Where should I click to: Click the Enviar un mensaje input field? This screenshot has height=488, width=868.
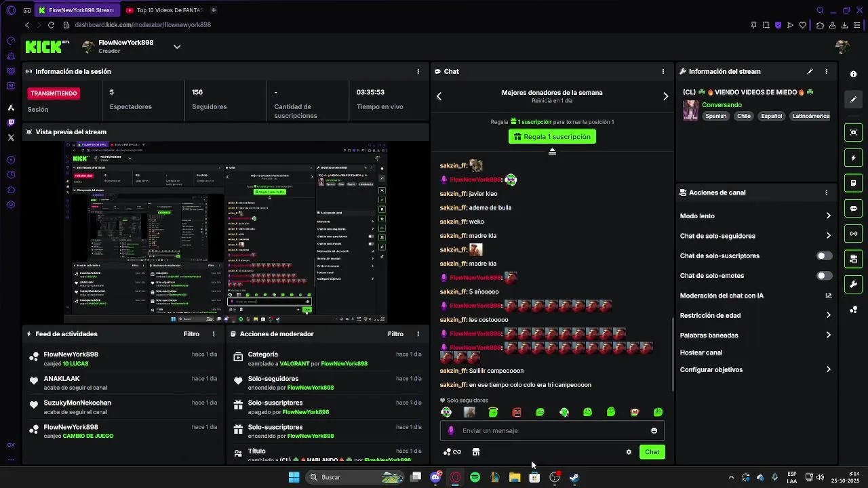552,430
